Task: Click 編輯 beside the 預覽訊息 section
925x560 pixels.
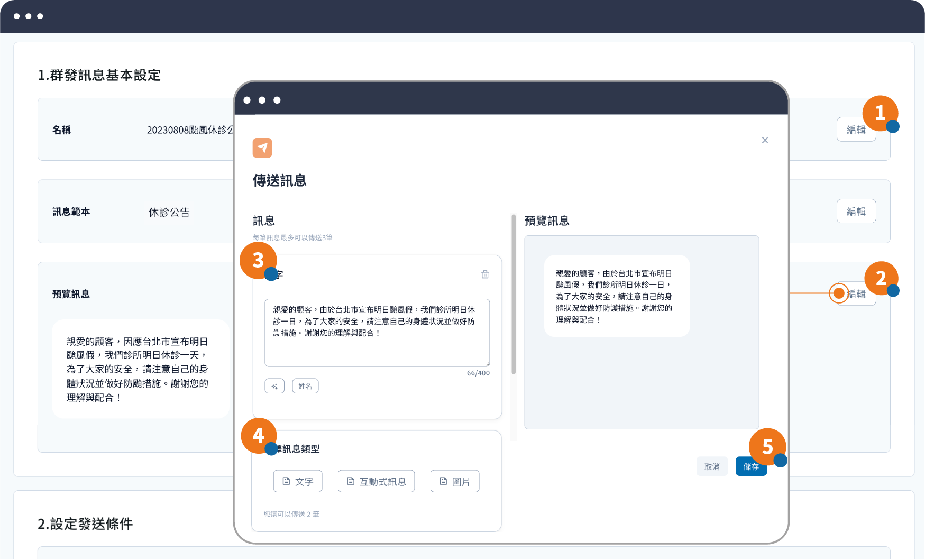Action: tap(858, 294)
